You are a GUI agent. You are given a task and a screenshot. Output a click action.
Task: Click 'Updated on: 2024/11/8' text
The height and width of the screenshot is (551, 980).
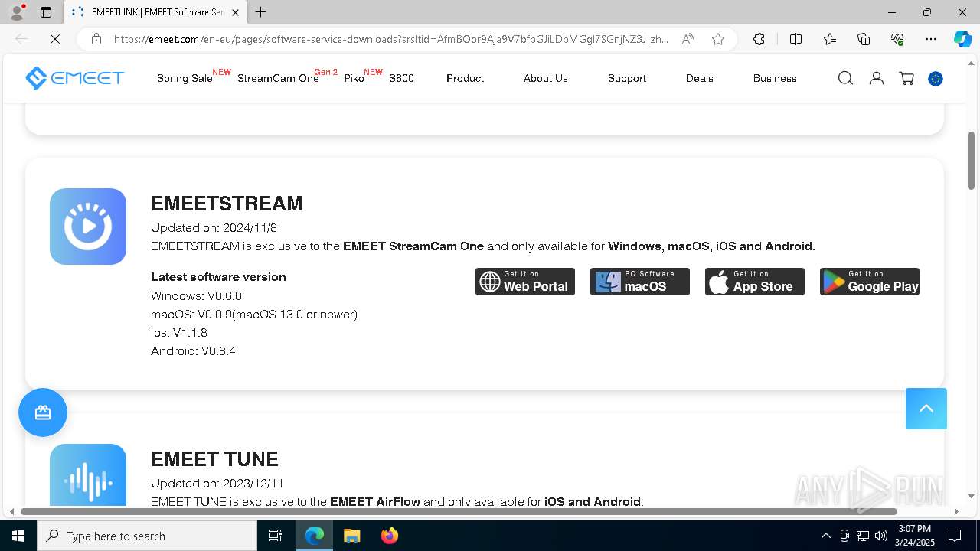click(214, 228)
